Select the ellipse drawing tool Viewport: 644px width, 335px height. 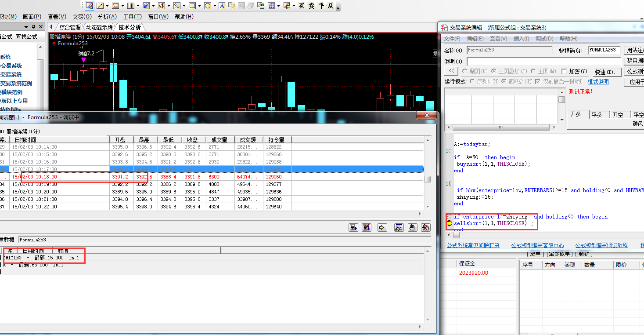tap(207, 6)
